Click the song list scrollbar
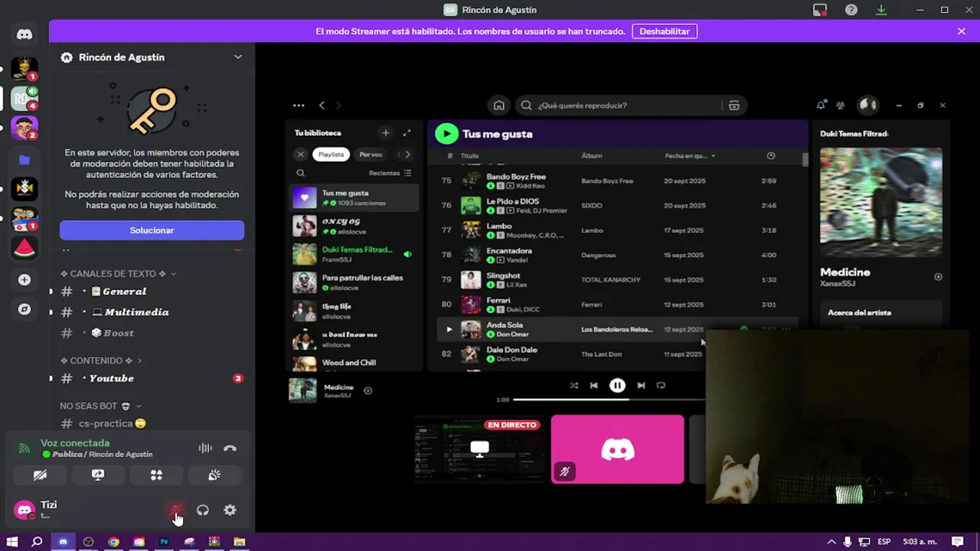Image resolution: width=980 pixels, height=551 pixels. click(805, 160)
